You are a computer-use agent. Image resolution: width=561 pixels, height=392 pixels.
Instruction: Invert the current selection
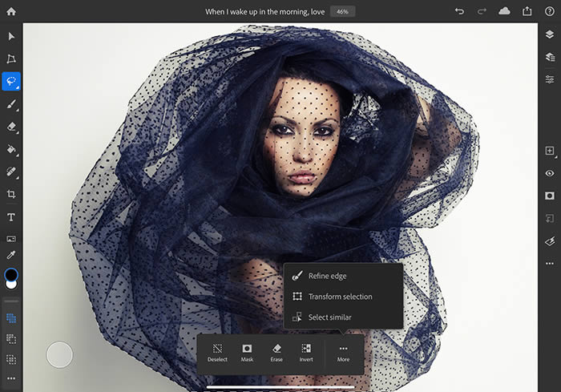(306, 353)
